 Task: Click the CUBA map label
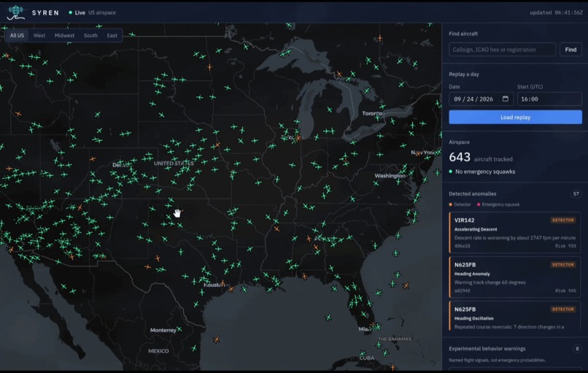(x=367, y=358)
